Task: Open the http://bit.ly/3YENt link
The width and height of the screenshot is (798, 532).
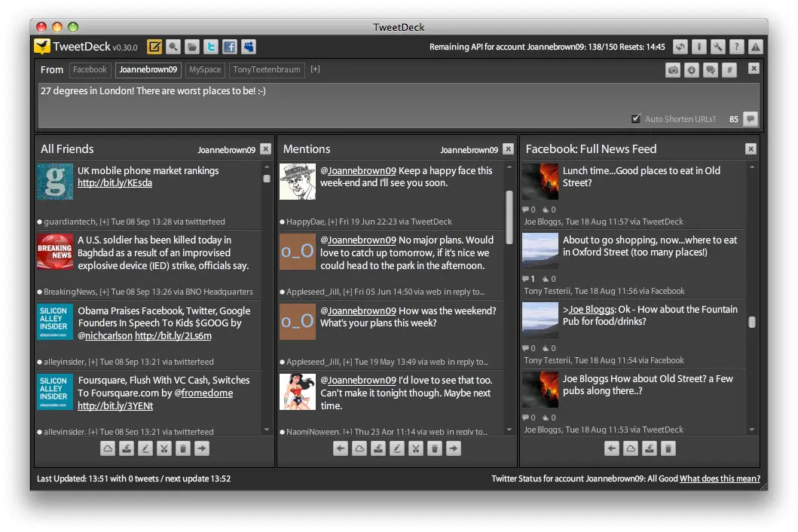Action: pos(115,405)
